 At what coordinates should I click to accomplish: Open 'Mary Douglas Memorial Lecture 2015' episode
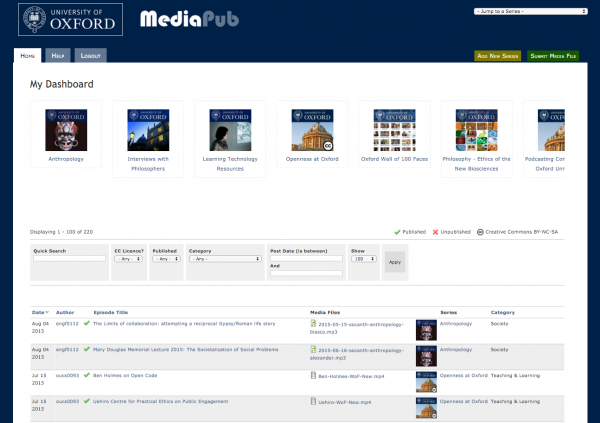(x=186, y=350)
